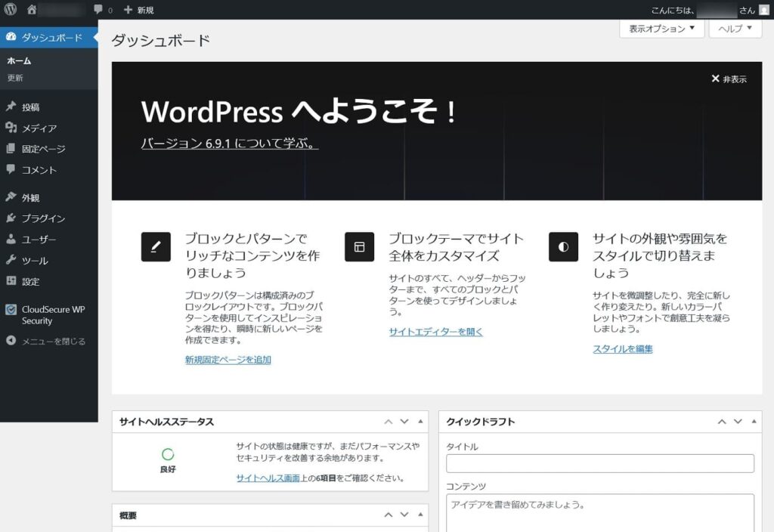Open プラグイン menu label
Viewport: 774px width, 532px height.
tap(43, 218)
